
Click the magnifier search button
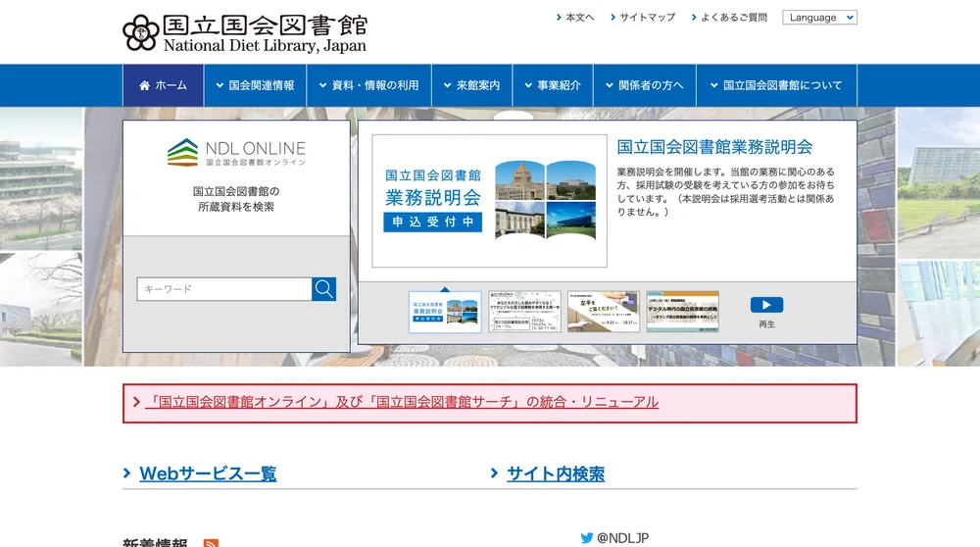323,289
